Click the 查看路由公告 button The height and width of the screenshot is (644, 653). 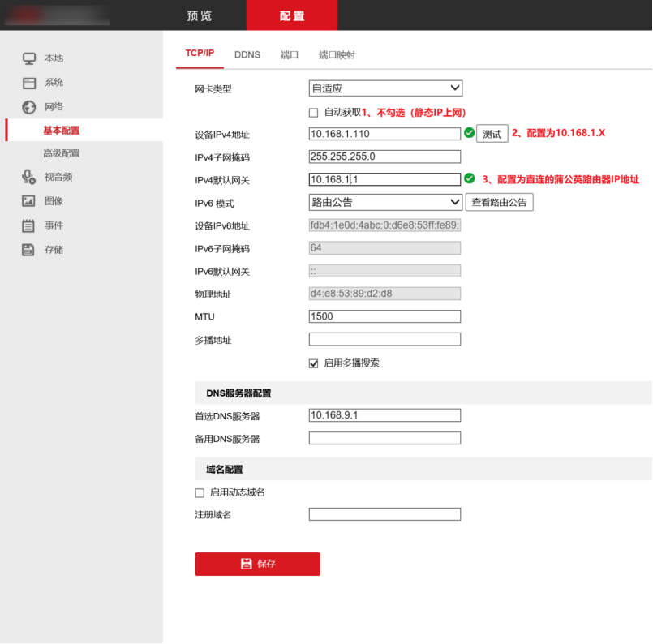[x=499, y=202]
